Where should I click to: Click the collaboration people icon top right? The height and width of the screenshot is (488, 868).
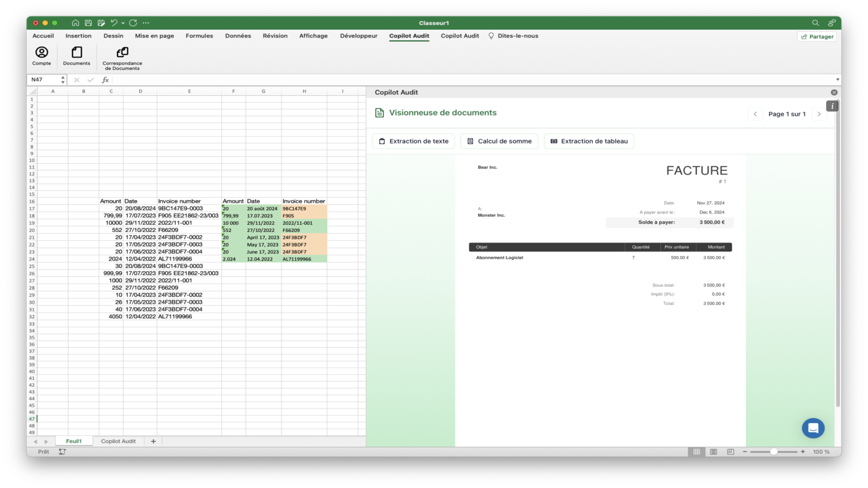(831, 23)
